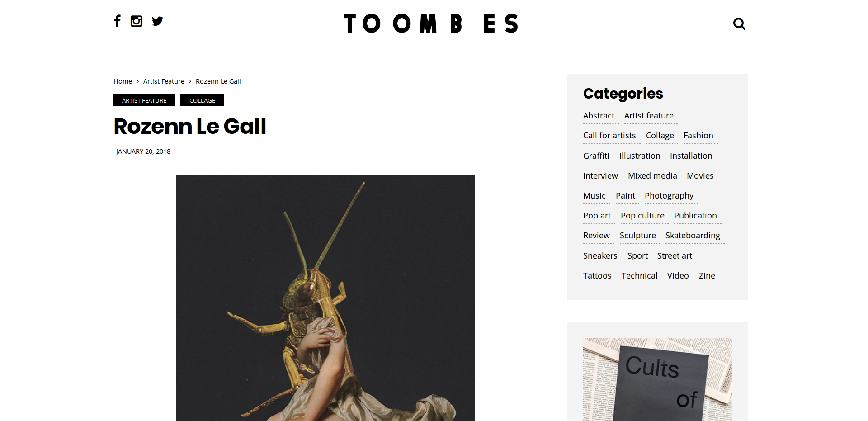Viewport: 868px width, 421px height.
Task: Open the Skateboarding category
Action: pyautogui.click(x=693, y=236)
